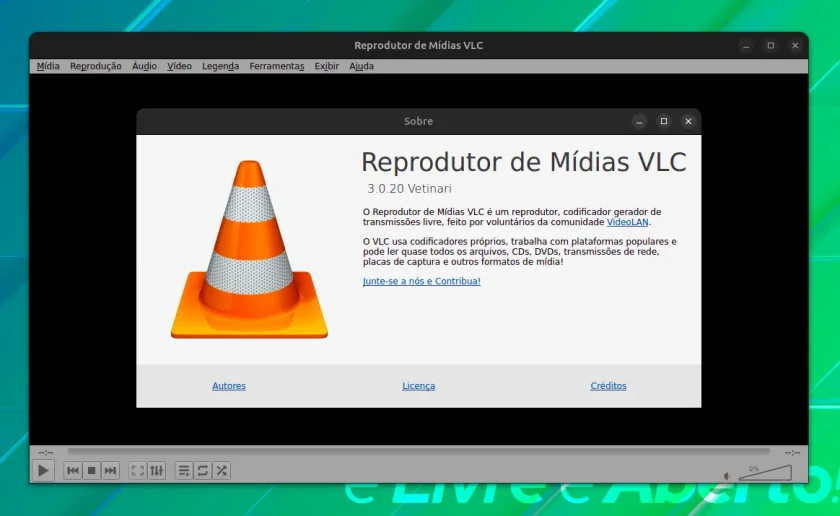Toggle shuffle random playback
This screenshot has height=516, width=840.
[221, 470]
